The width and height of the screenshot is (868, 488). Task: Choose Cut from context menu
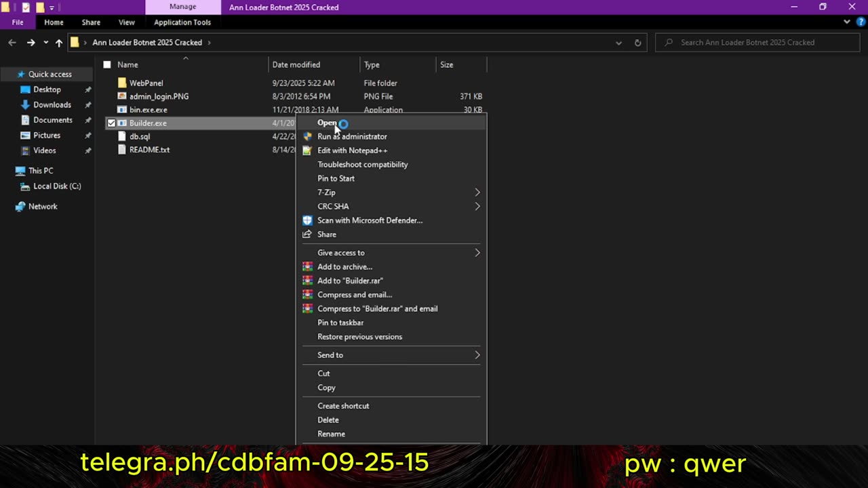[391, 373]
